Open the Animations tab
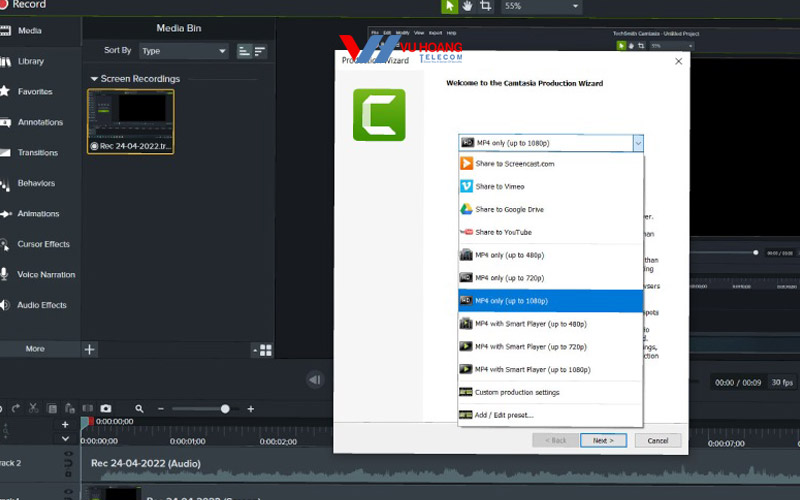This screenshot has height=500, width=800. 38,214
